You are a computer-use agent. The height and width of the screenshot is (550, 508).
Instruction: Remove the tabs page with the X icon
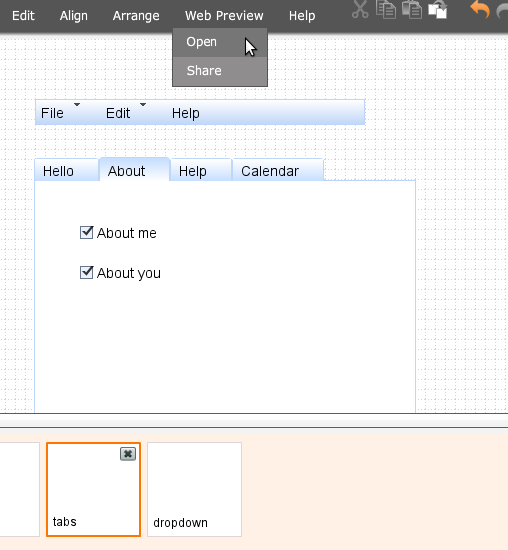(128, 454)
